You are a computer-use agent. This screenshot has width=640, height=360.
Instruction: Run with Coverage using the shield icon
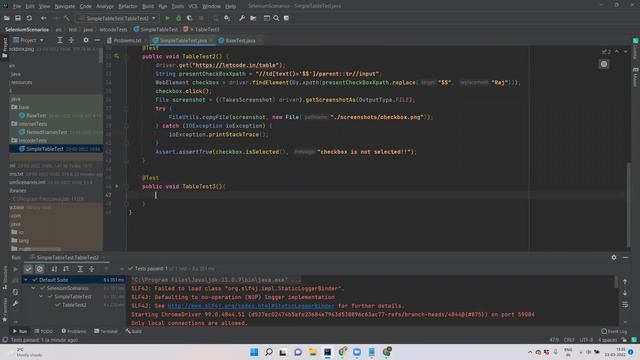(x=189, y=18)
